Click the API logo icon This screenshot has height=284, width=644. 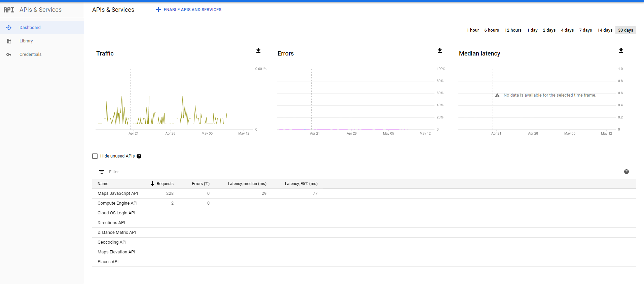coord(9,10)
